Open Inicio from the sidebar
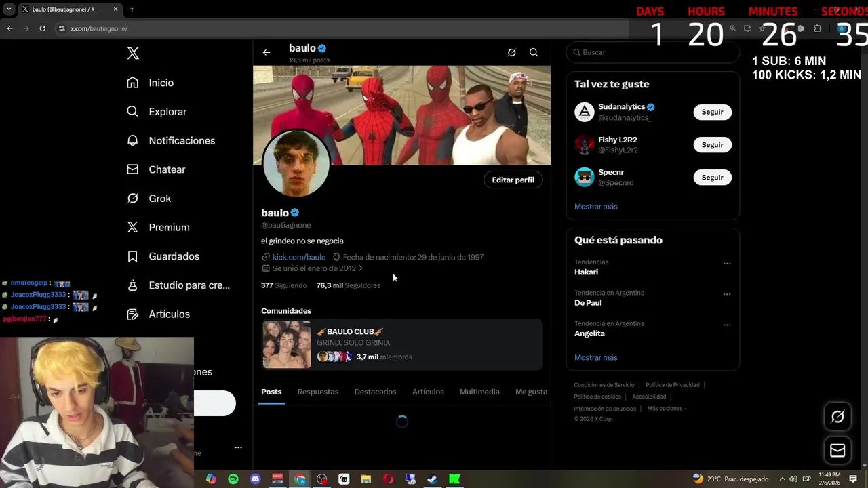868x488 pixels. tap(151, 83)
